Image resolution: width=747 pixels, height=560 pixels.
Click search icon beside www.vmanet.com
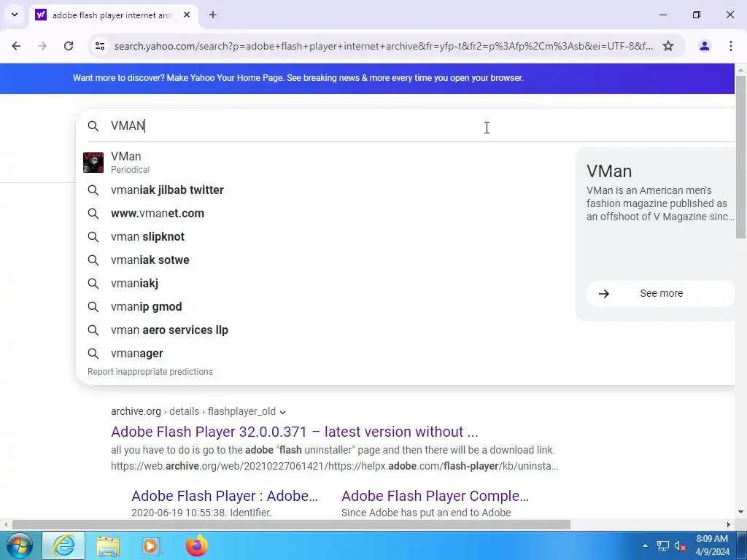point(93,214)
